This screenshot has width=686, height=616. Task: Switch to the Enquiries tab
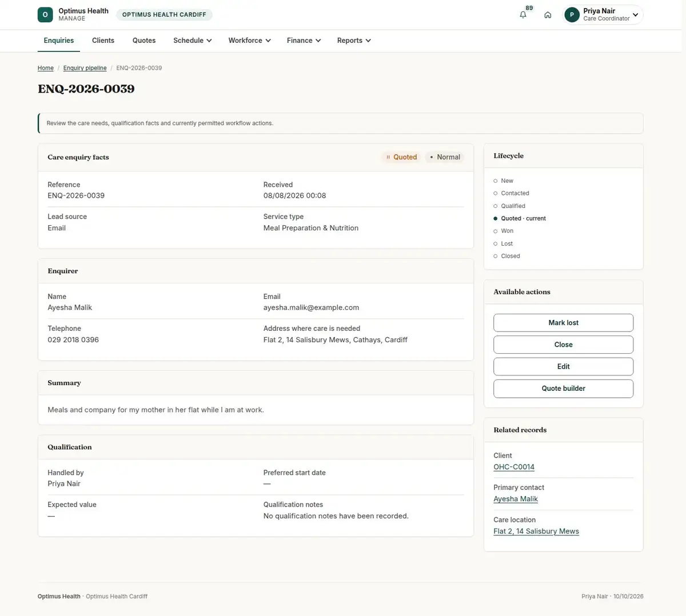click(x=59, y=41)
